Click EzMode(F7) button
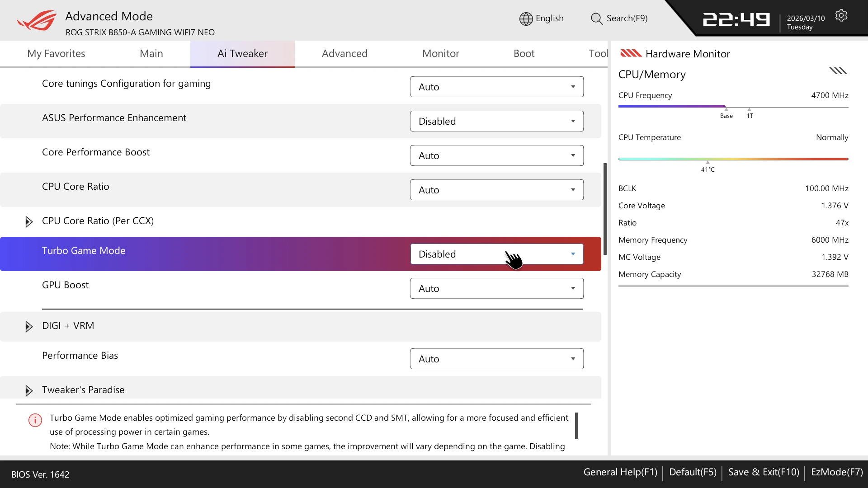 837,472
